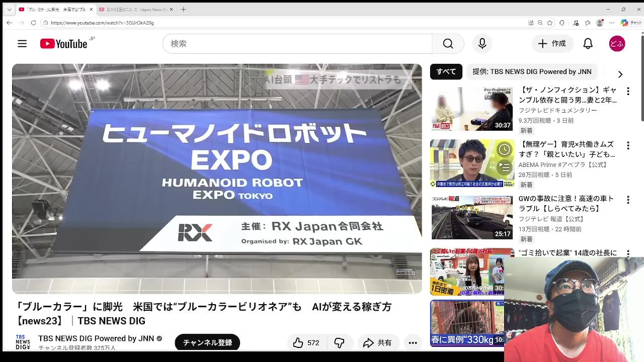This screenshot has width=644, height=362.
Task: Add page to favorites star
Action: [x=550, y=23]
